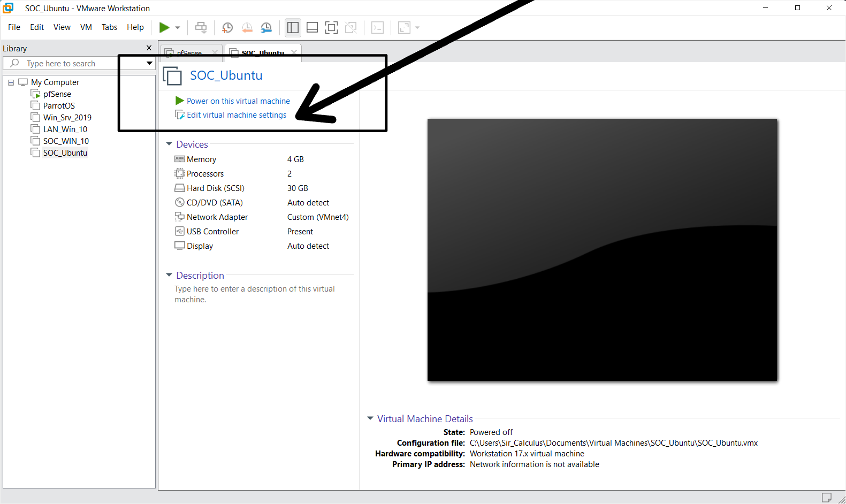Open the library search filter dropdown

(149, 63)
